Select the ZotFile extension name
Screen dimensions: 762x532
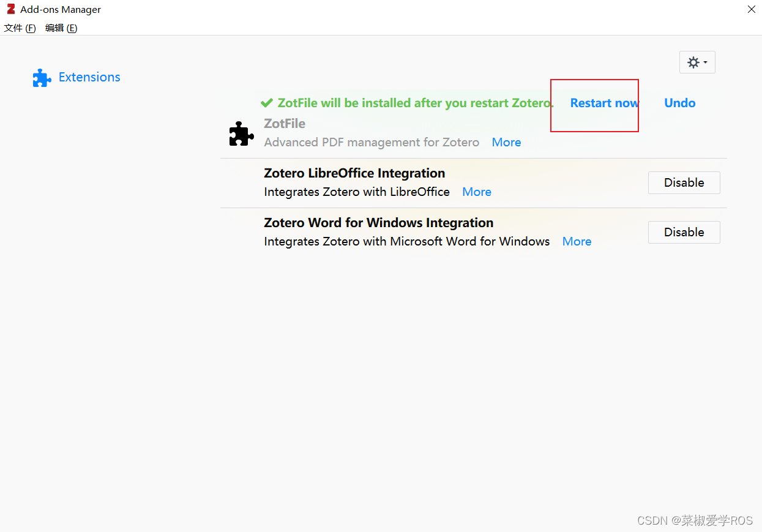[x=285, y=124]
